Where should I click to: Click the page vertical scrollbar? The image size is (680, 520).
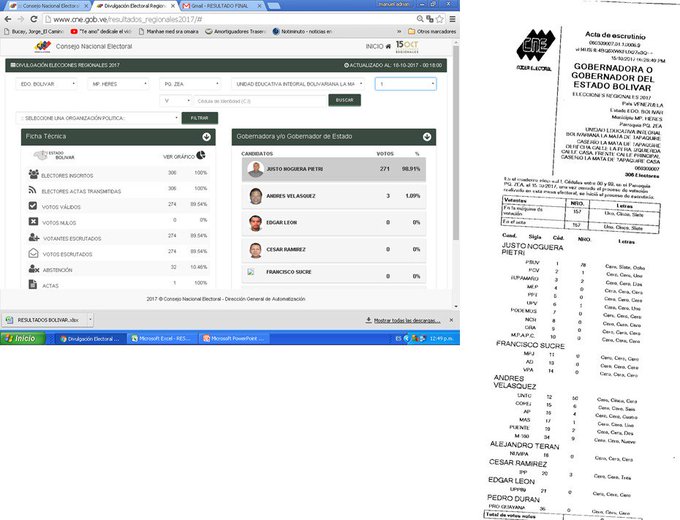pos(455,142)
